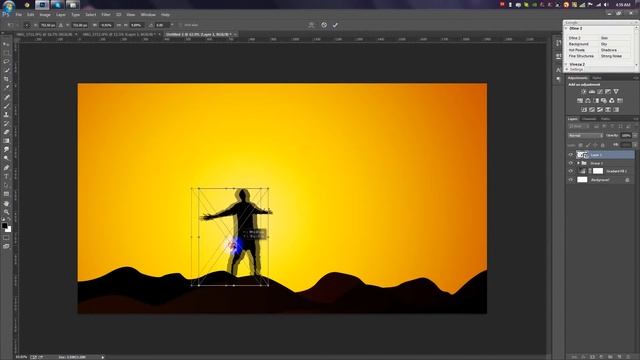Open the Opacity value dropdown
640x360 pixels.
pyautogui.click(x=635, y=136)
